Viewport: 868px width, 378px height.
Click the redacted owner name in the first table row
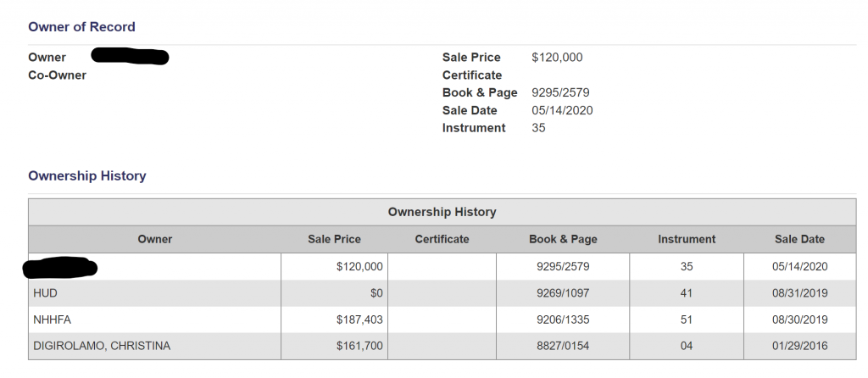pyautogui.click(x=59, y=268)
